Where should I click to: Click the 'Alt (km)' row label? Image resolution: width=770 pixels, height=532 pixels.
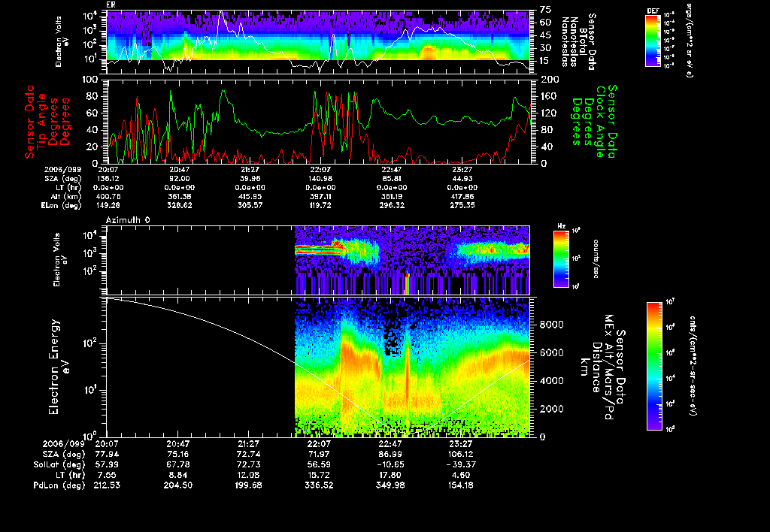66,196
